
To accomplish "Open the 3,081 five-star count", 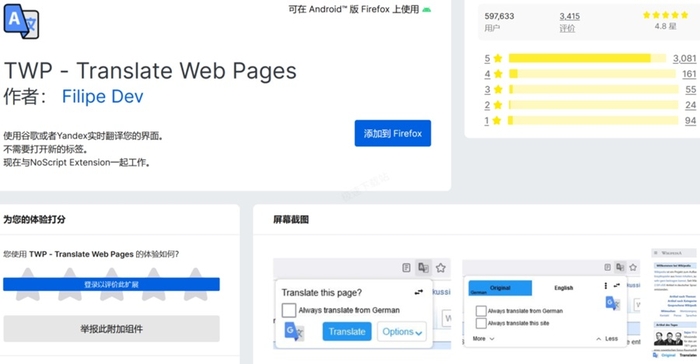I will [685, 59].
